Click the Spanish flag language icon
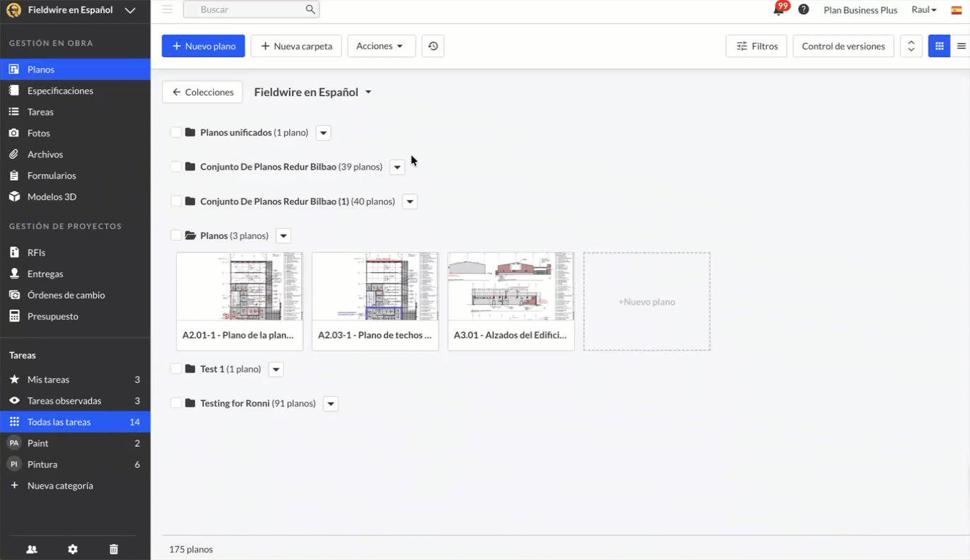This screenshot has width=970, height=560. point(957,11)
